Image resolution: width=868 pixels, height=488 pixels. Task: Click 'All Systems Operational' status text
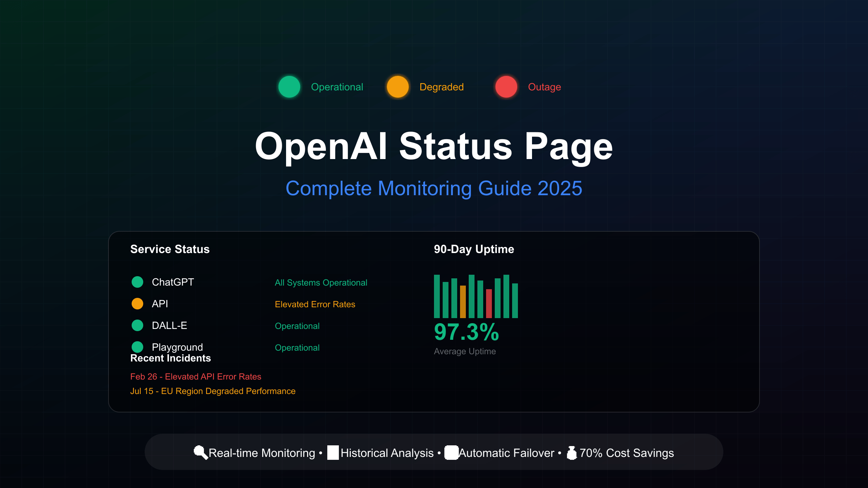click(321, 283)
